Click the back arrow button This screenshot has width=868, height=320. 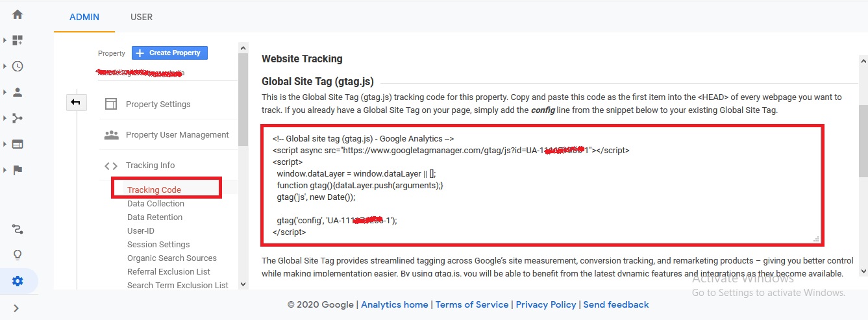point(77,103)
